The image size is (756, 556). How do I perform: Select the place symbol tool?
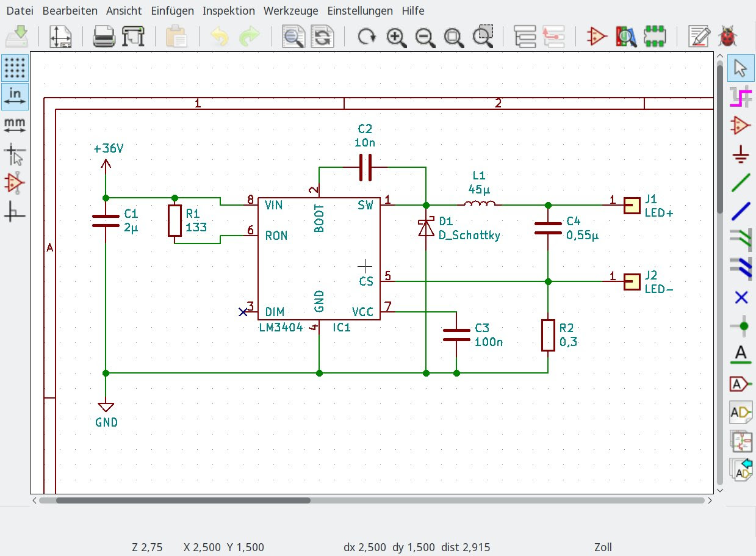(x=741, y=126)
